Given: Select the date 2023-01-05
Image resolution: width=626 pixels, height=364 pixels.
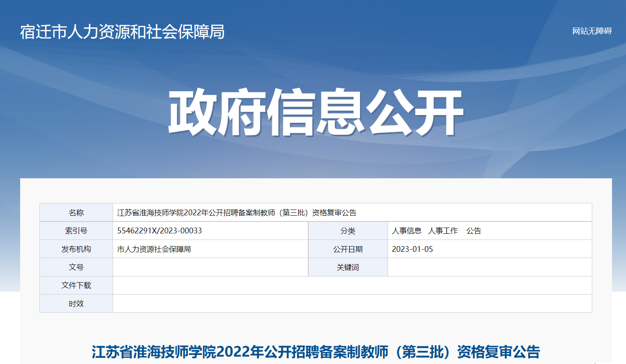Looking at the screenshot, I should [x=412, y=249].
